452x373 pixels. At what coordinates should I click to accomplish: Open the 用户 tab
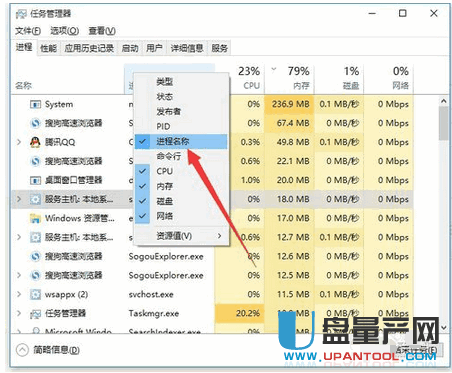tap(154, 48)
